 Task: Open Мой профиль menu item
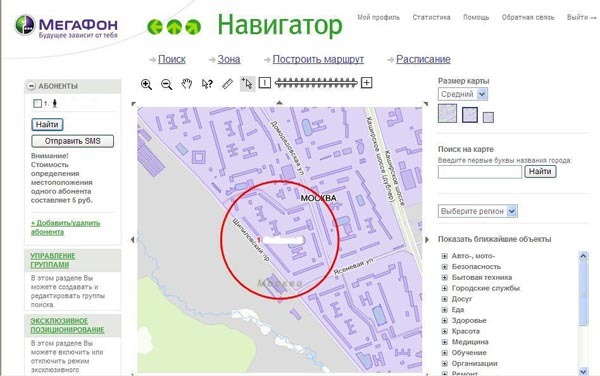pyautogui.click(x=378, y=17)
